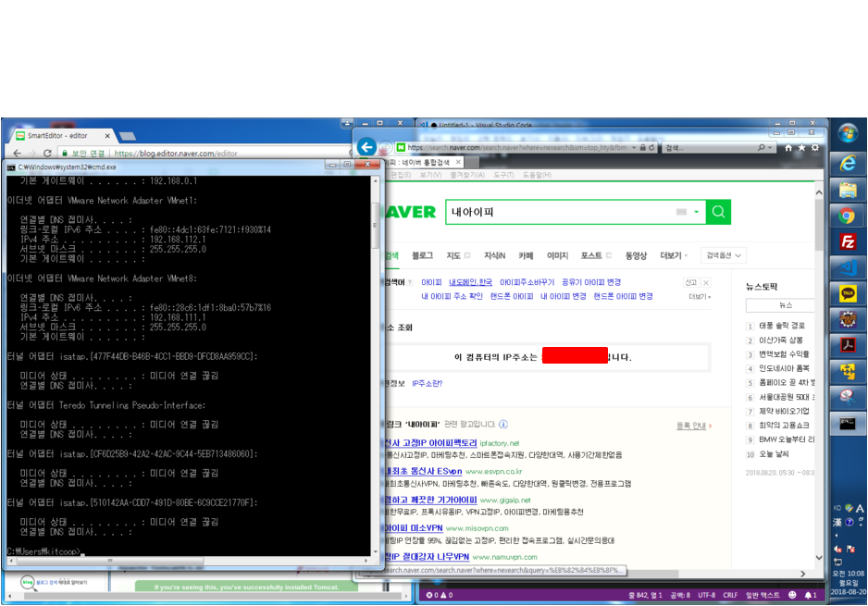868x606 pixels.
Task: Switch to Google Chrome on the taskbar
Action: pos(848,216)
